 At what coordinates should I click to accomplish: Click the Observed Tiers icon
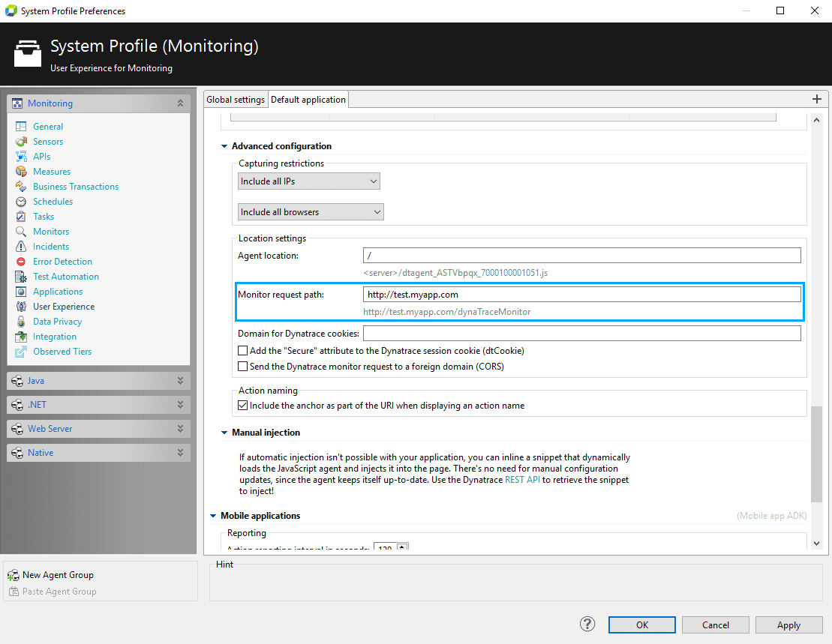tap(21, 352)
